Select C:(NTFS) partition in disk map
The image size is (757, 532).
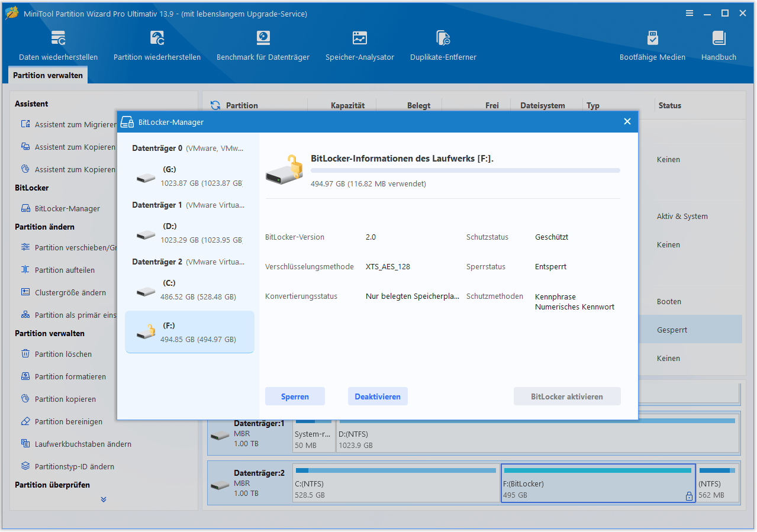click(x=396, y=483)
